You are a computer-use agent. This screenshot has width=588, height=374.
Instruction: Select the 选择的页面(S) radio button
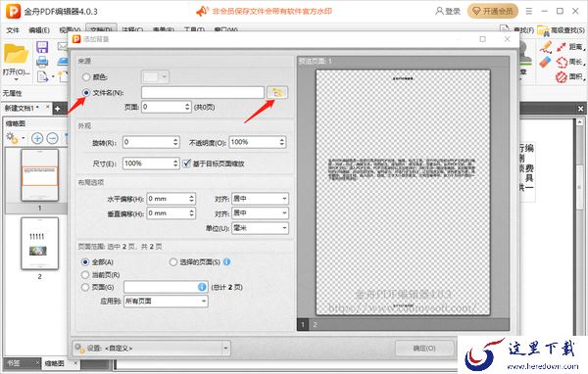pos(172,262)
